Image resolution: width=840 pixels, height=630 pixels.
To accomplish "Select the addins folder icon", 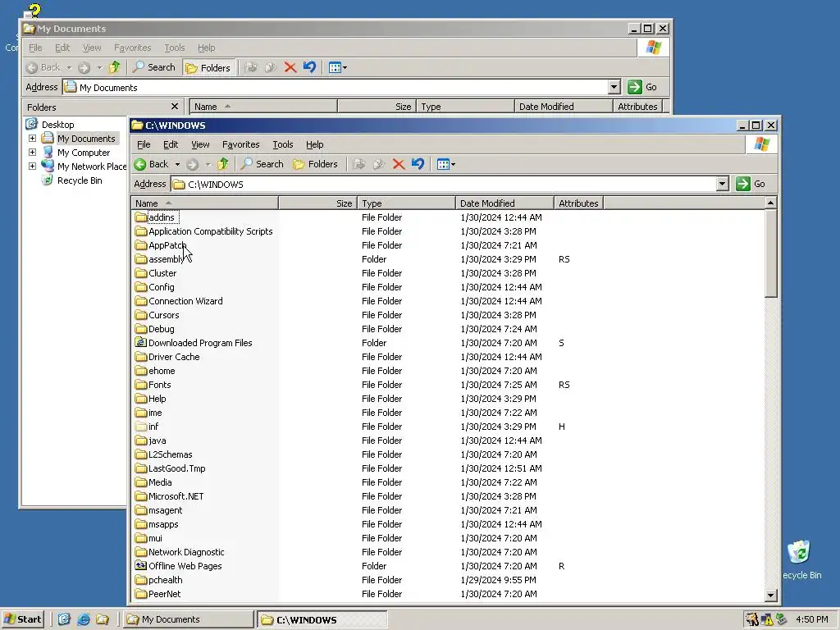I will [141, 217].
